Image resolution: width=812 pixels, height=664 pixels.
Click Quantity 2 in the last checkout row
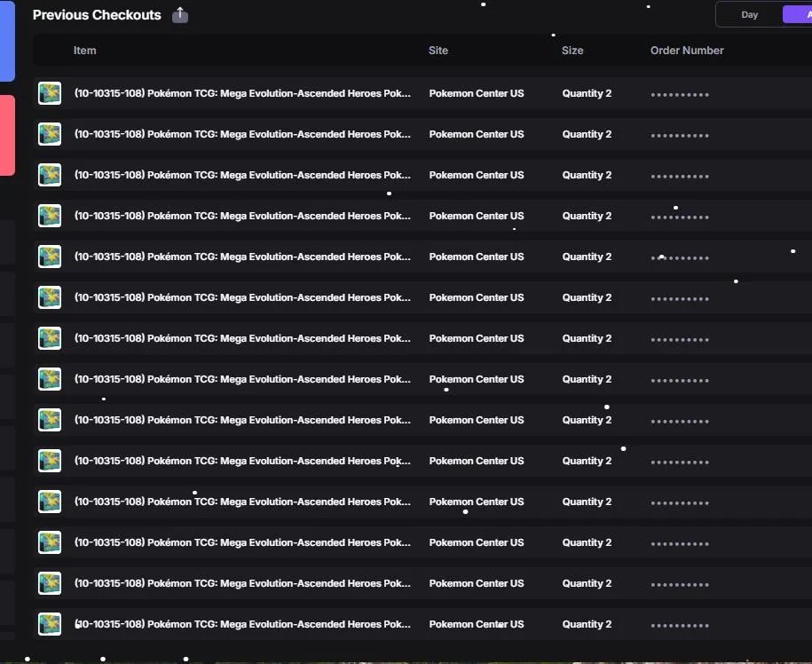pos(587,624)
